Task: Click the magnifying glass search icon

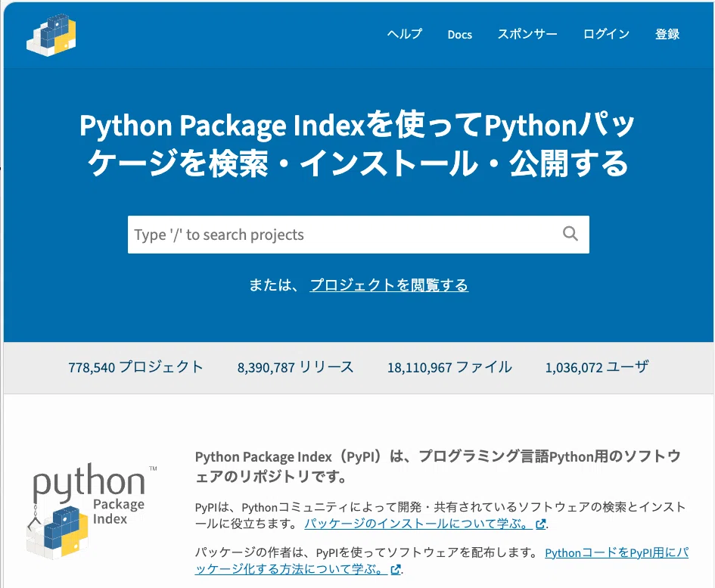Action: (x=570, y=234)
